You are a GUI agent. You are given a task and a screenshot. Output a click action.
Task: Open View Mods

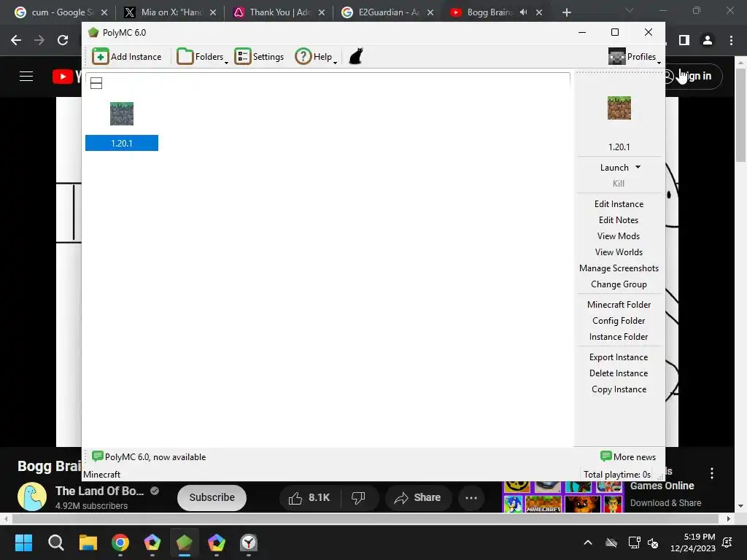[x=619, y=236]
